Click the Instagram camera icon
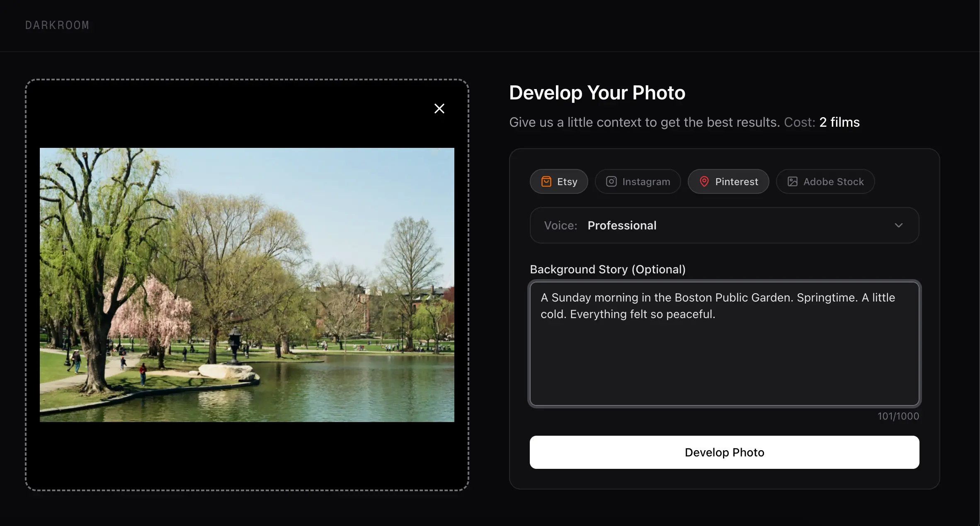980x526 pixels. (x=611, y=181)
